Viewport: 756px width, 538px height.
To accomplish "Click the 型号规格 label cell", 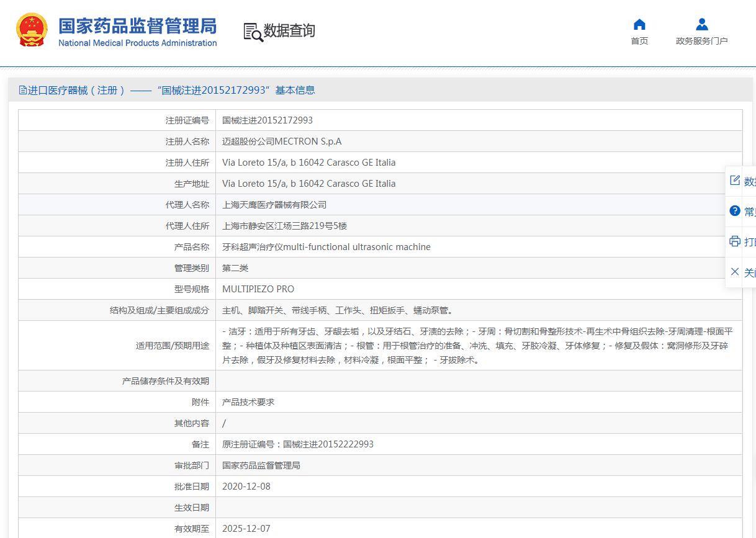I will pyautogui.click(x=117, y=289).
